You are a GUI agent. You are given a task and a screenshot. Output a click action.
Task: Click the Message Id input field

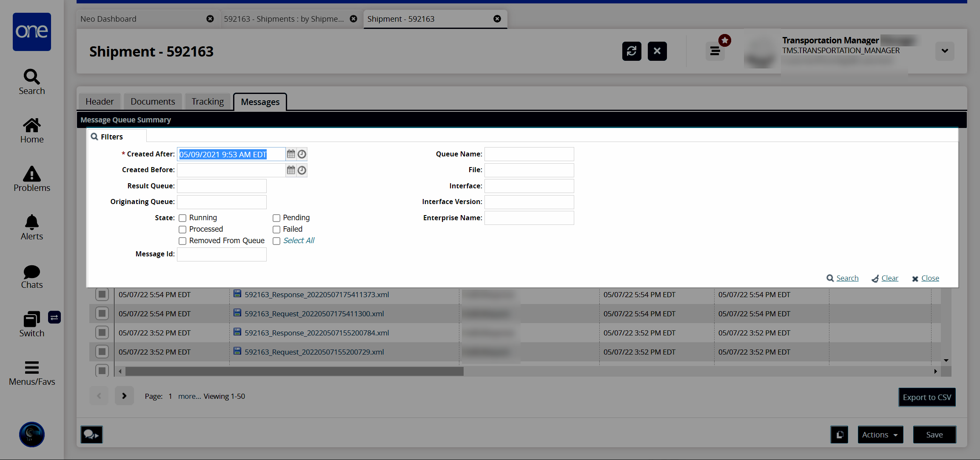pos(222,254)
